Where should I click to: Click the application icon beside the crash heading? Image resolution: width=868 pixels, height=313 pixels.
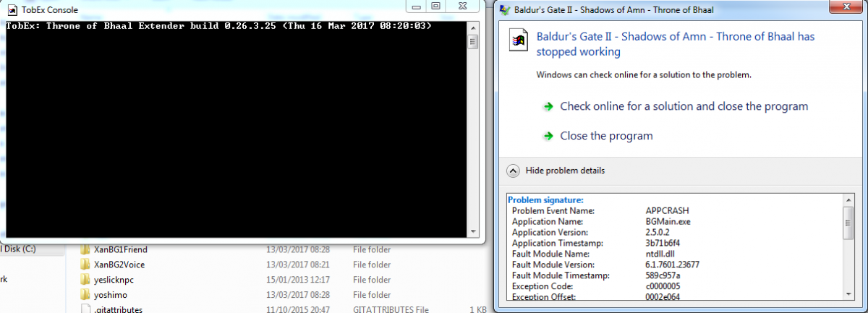518,40
